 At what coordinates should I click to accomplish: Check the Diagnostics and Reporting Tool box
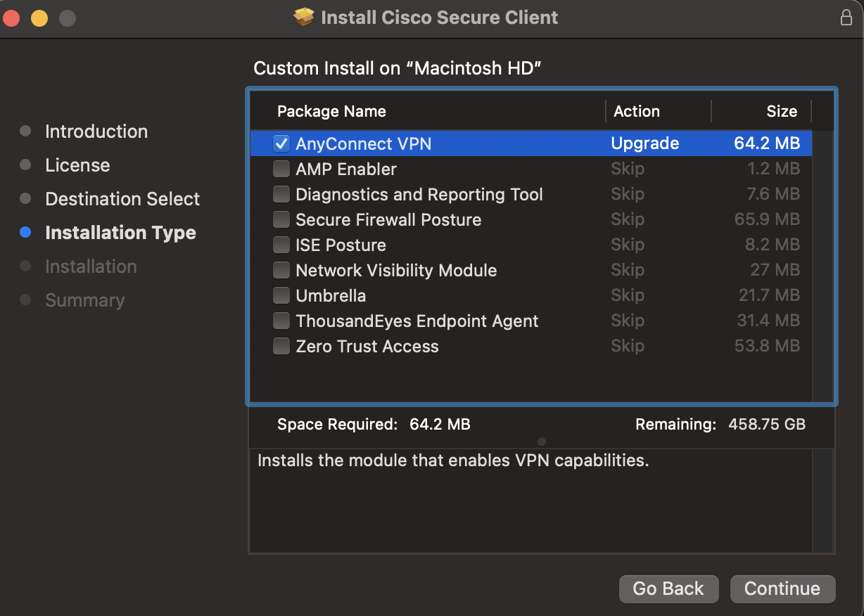(x=281, y=194)
